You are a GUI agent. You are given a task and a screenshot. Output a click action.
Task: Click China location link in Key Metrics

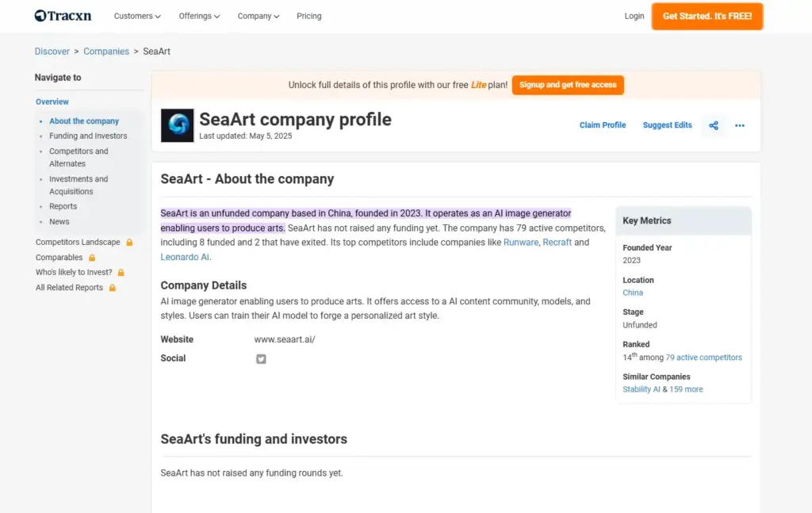tap(632, 293)
